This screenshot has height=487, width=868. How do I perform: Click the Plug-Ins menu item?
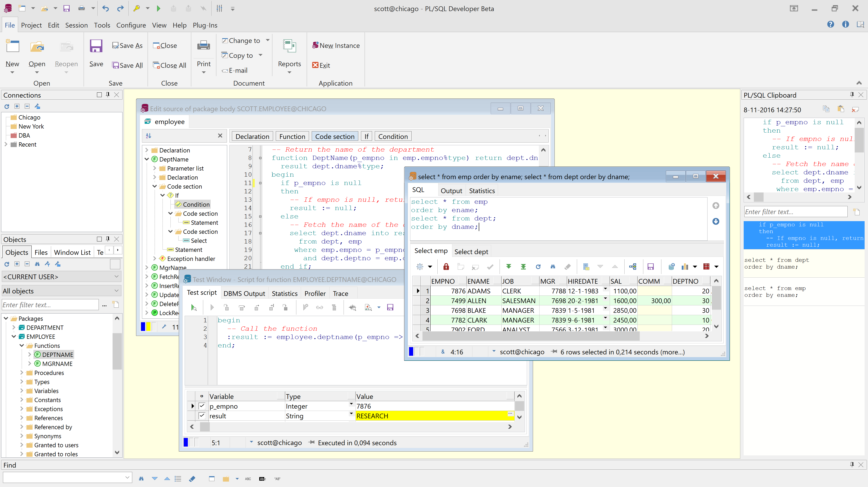coord(205,25)
